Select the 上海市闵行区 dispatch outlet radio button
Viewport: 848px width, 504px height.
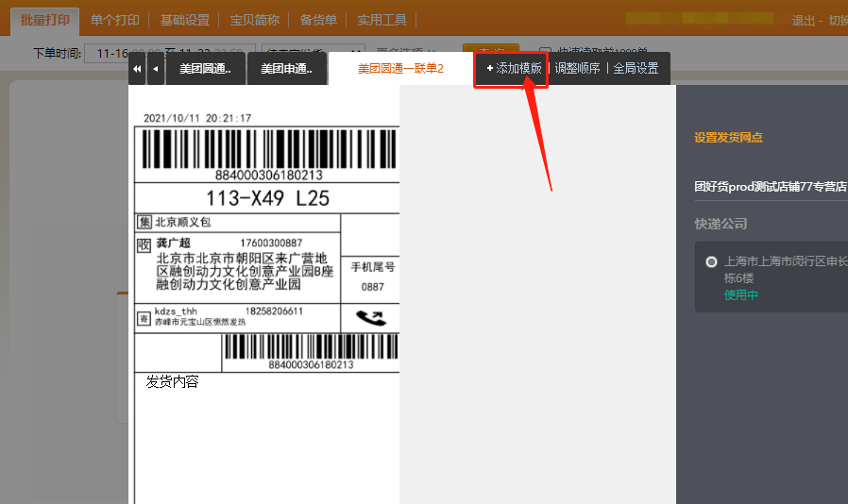711,261
